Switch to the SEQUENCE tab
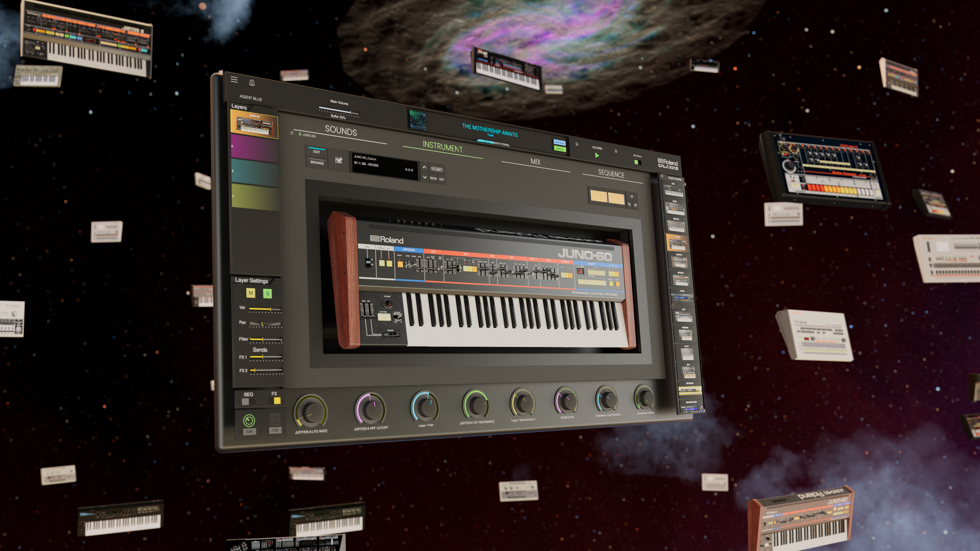Image resolution: width=980 pixels, height=551 pixels. point(611,174)
